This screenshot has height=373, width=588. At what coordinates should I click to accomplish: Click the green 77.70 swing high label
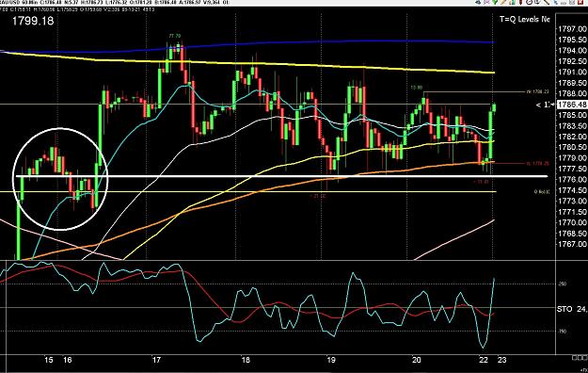coord(175,36)
